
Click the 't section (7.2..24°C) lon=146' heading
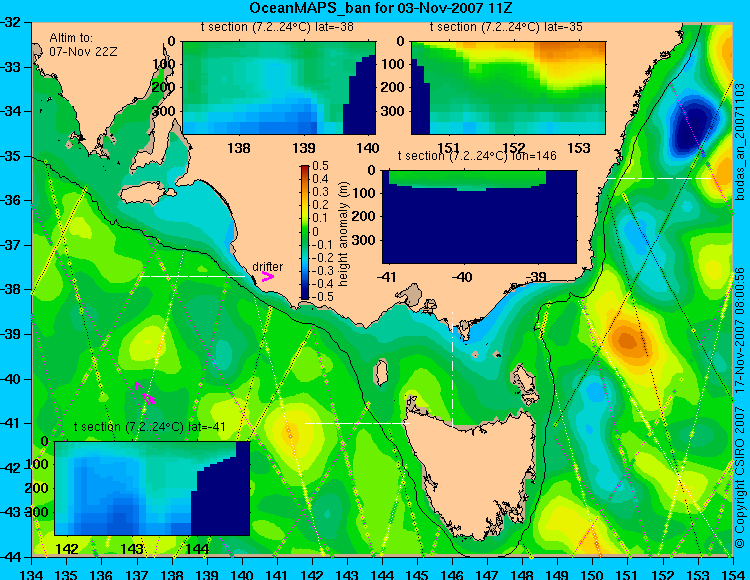click(477, 156)
